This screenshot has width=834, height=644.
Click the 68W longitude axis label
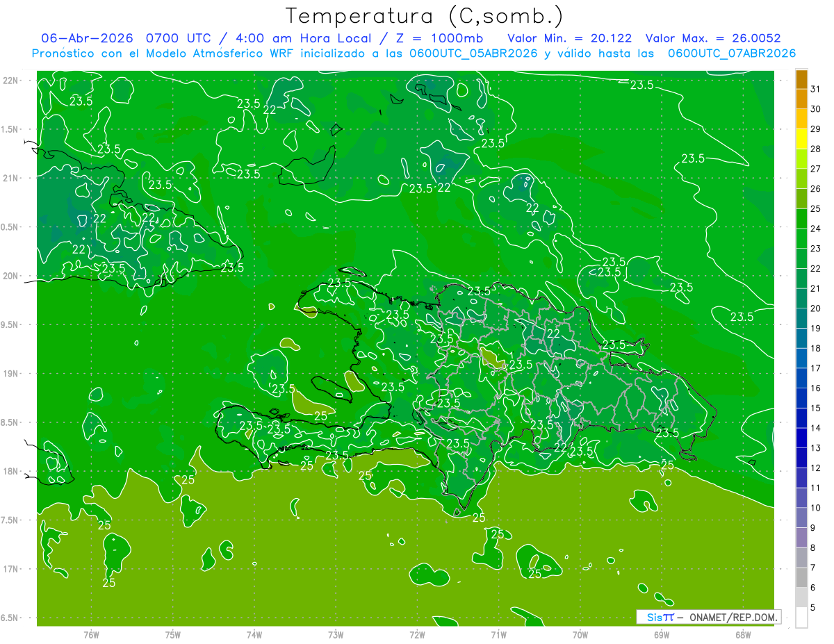coord(743,634)
